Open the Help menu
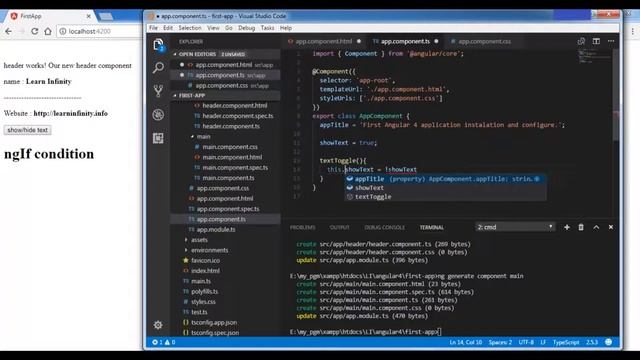The width and height of the screenshot is (640, 360). point(286,28)
